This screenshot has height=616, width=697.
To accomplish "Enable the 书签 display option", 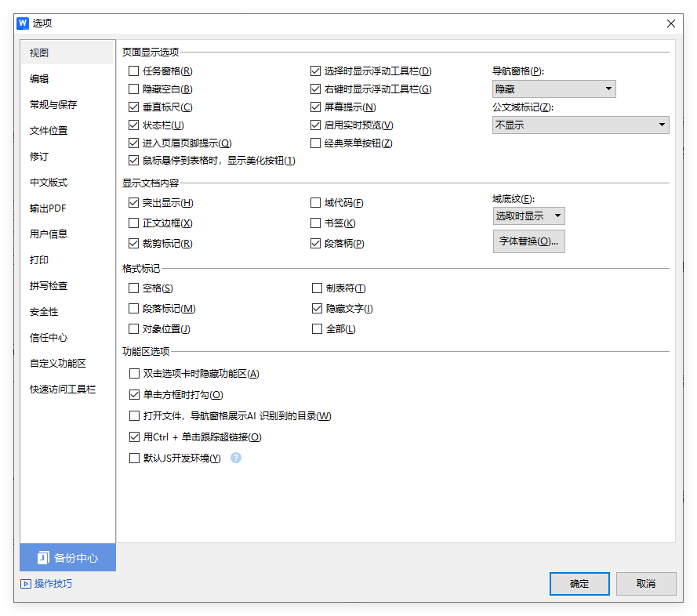I will point(316,223).
